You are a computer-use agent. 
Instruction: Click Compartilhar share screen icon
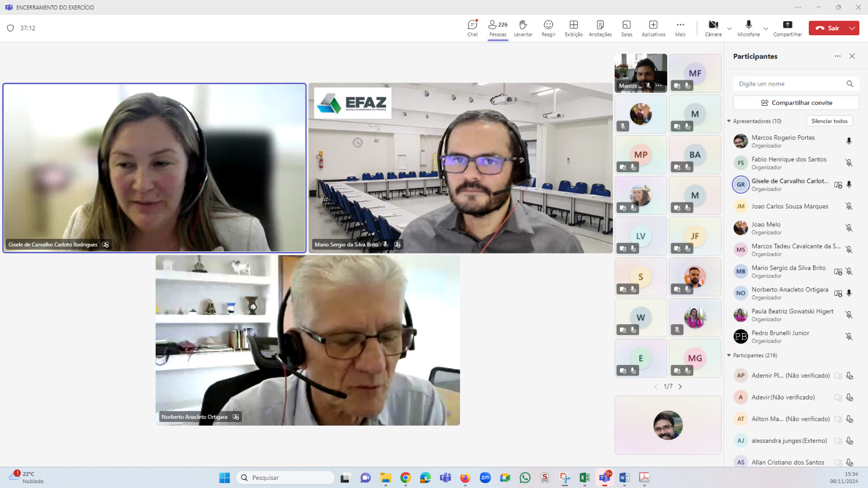pos(787,28)
